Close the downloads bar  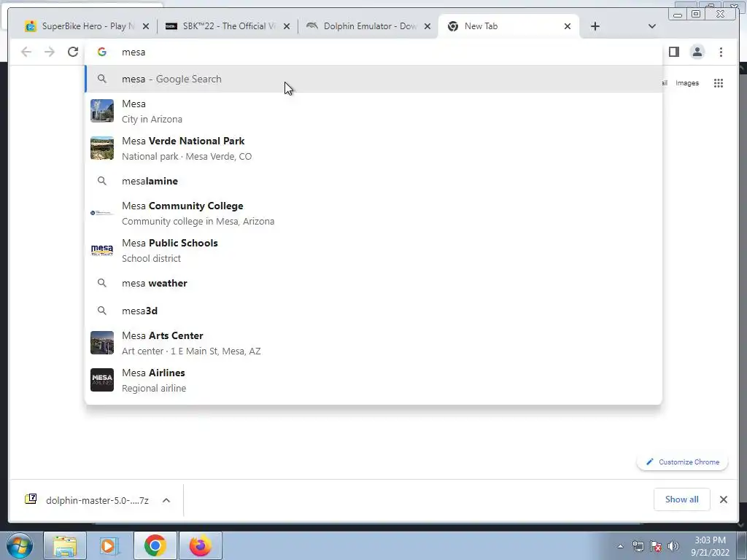[x=723, y=499]
